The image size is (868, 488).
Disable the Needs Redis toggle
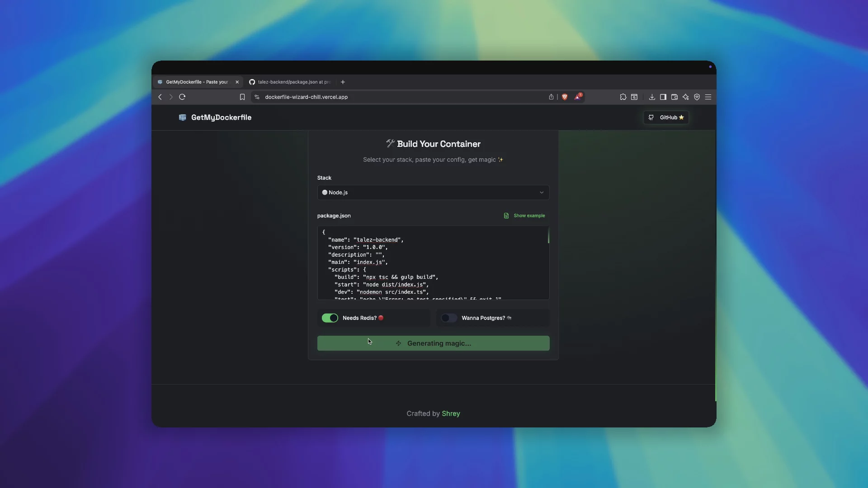tap(330, 318)
